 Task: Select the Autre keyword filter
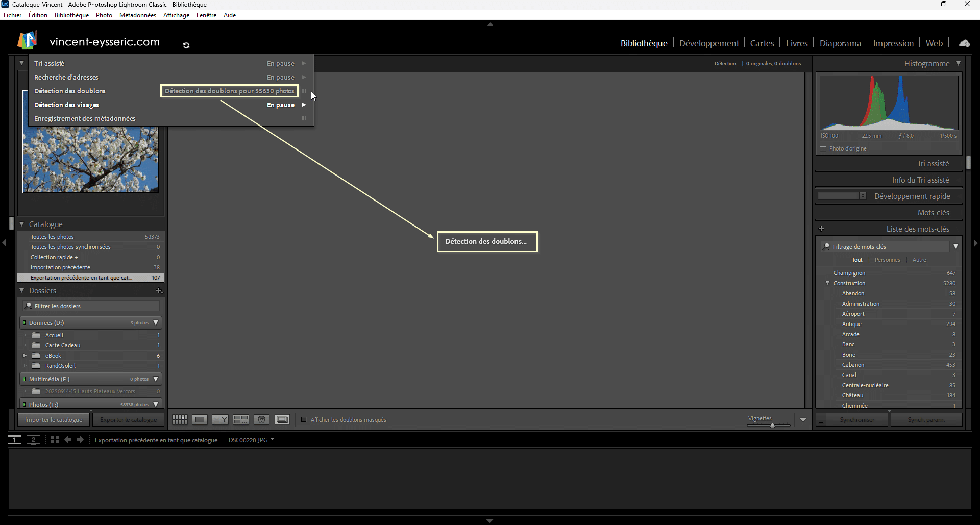919,260
